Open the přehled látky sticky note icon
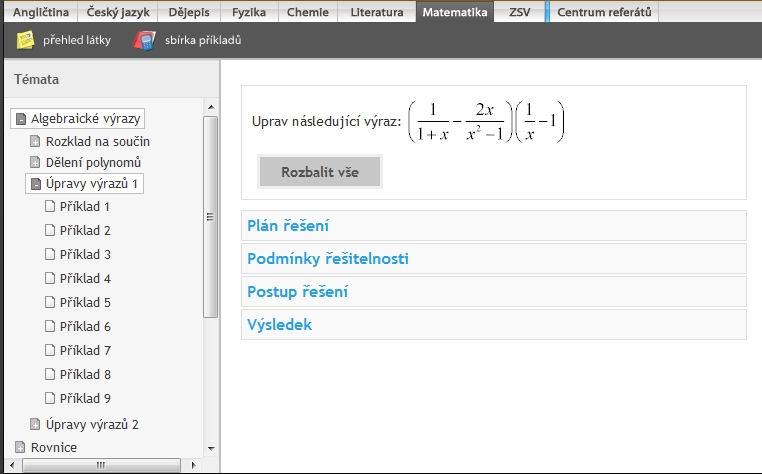This screenshot has height=474, width=762. point(25,40)
